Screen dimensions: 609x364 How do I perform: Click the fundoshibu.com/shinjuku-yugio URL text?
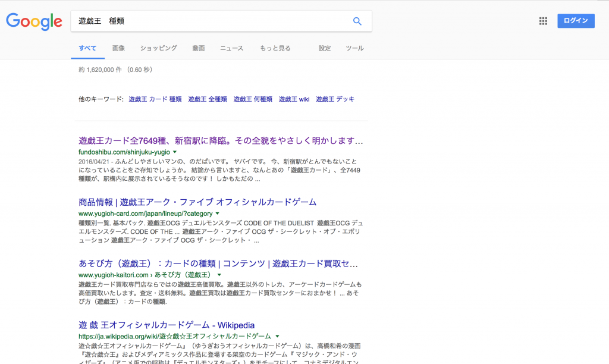(x=124, y=152)
